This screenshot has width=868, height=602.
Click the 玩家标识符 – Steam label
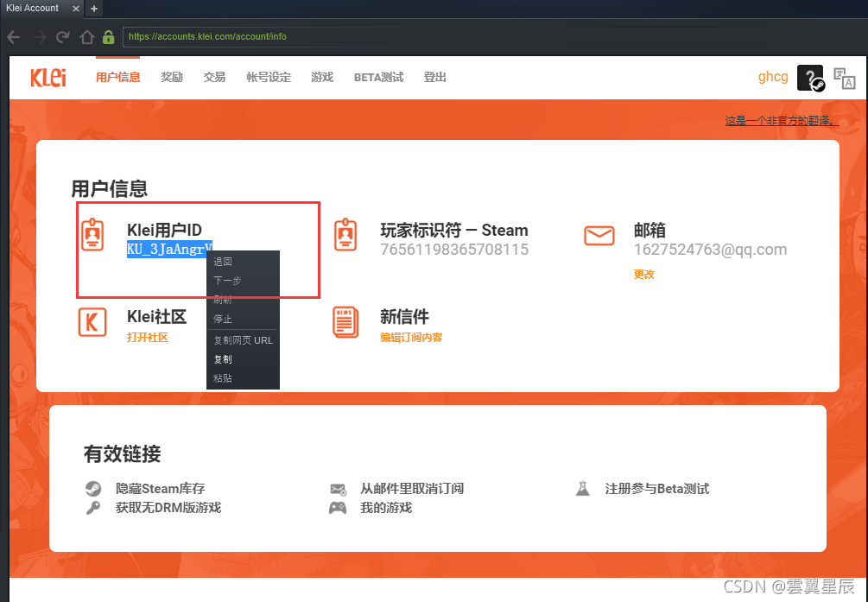(x=454, y=230)
